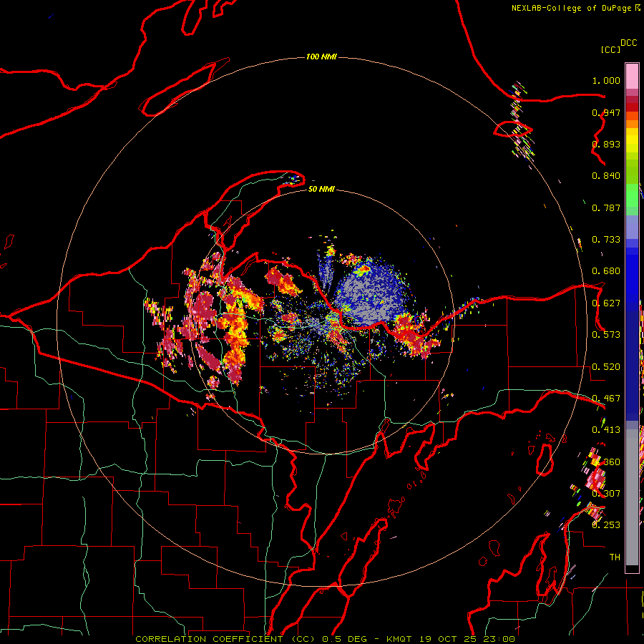This screenshot has width=644, height=644.
Task: Click the [CC] units label
Action: point(610,49)
